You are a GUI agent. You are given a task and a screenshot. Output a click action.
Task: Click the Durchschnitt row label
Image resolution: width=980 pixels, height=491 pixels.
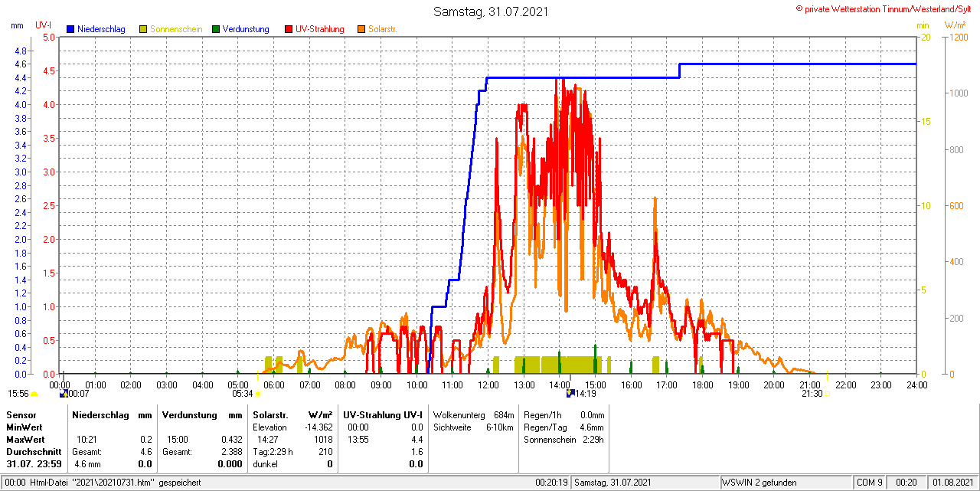(34, 451)
